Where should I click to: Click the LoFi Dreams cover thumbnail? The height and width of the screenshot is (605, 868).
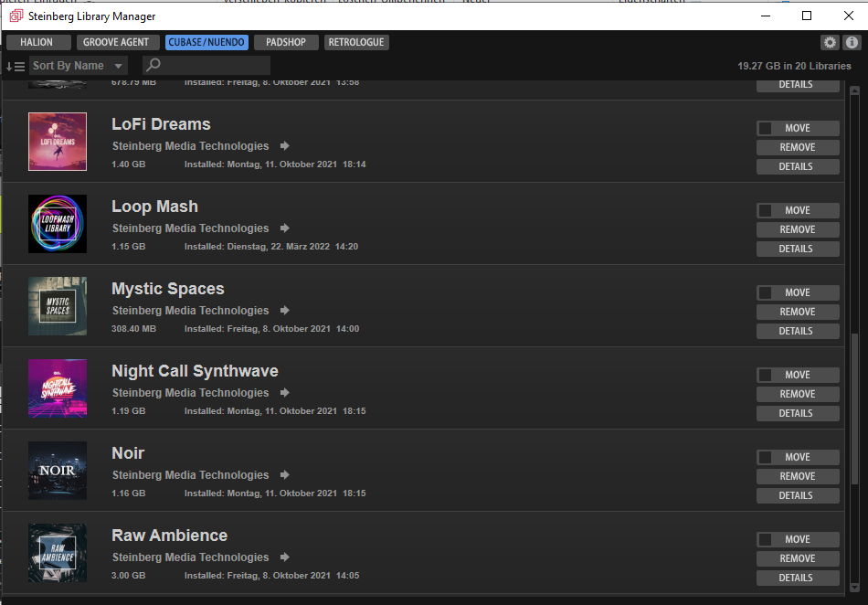[x=58, y=142]
